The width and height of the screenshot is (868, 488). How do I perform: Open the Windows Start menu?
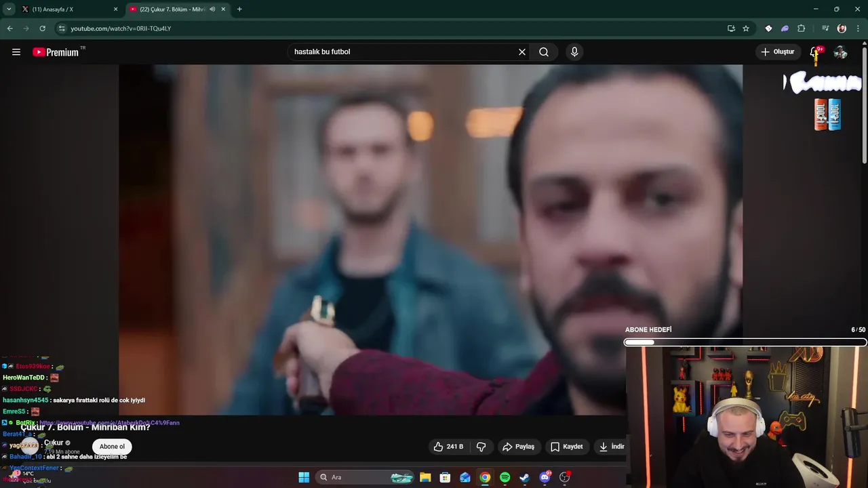[304, 477]
